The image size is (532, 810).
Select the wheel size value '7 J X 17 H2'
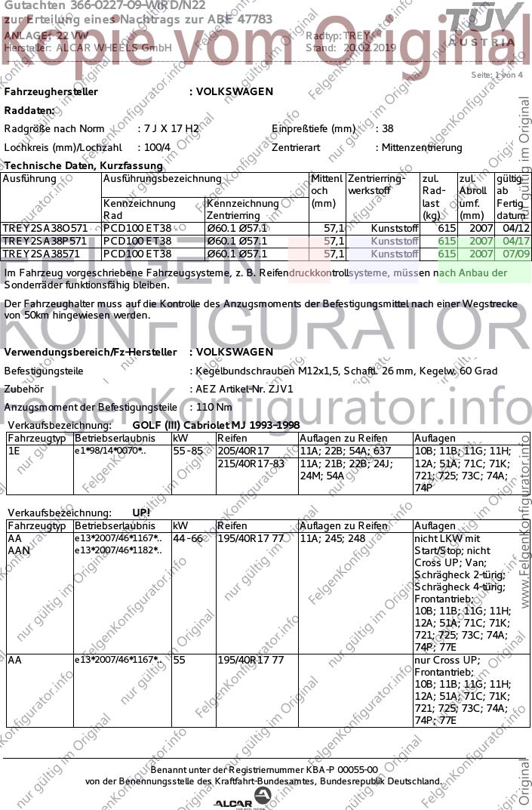(x=173, y=128)
